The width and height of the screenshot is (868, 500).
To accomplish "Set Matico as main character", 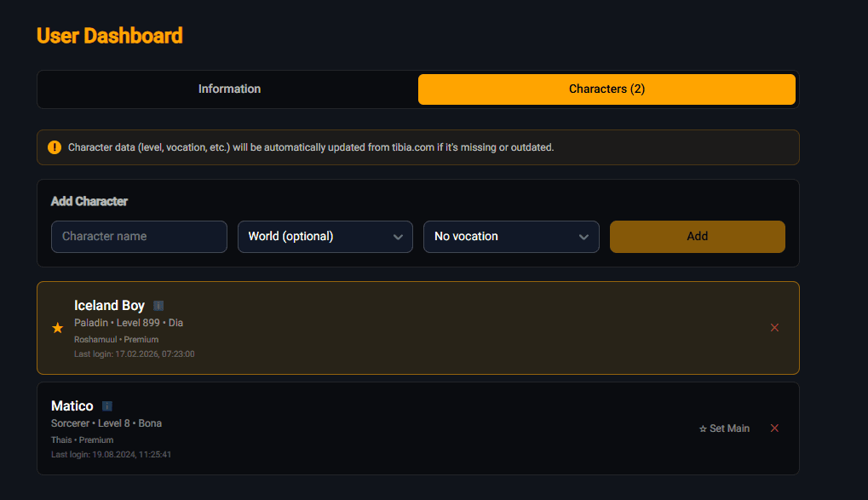I will tap(725, 428).
